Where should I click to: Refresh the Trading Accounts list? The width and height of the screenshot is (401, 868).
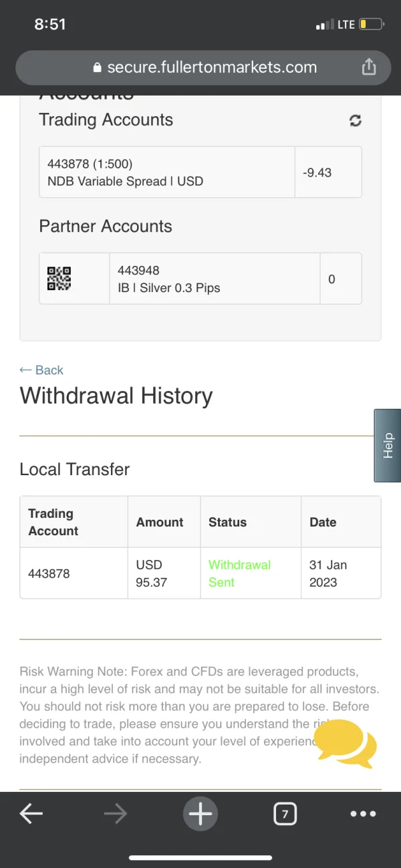[356, 120]
